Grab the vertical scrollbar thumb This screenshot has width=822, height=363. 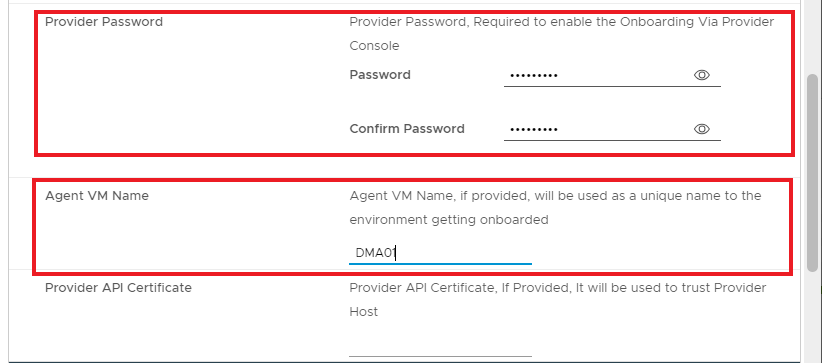coord(813,173)
